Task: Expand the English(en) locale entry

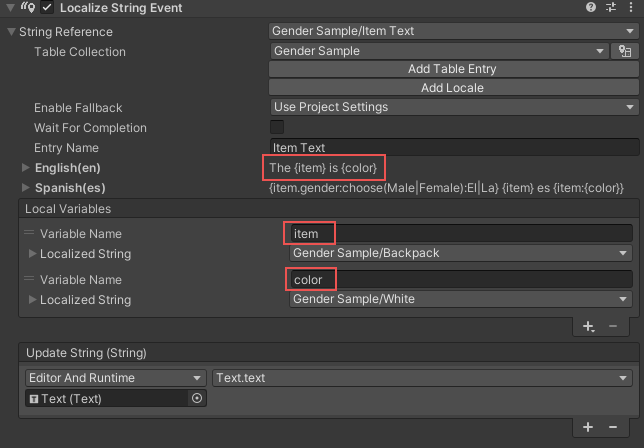Action: 26,167
